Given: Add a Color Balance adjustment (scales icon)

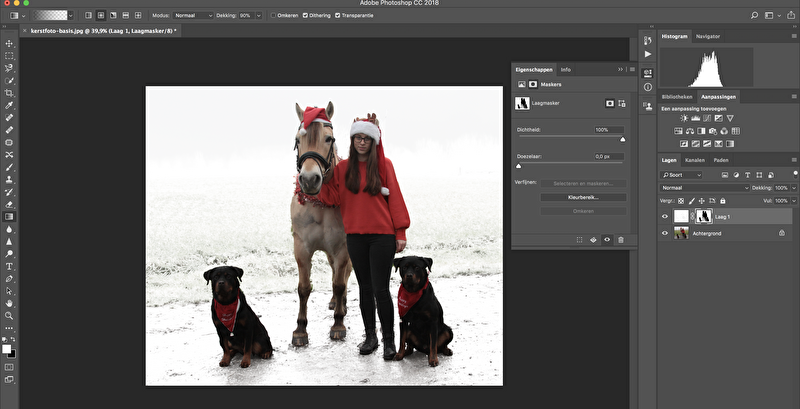Looking at the screenshot, I should [690, 131].
